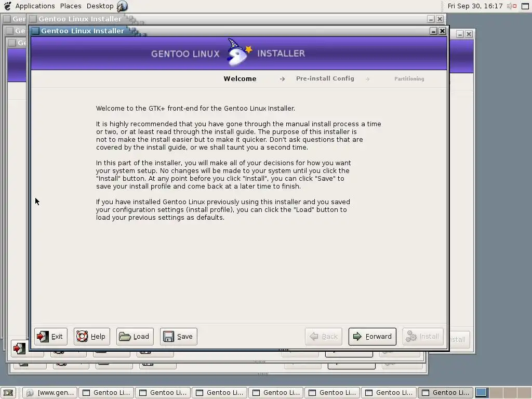
Task: Launch the browser icon next to Desktop menu
Action: tap(122, 6)
